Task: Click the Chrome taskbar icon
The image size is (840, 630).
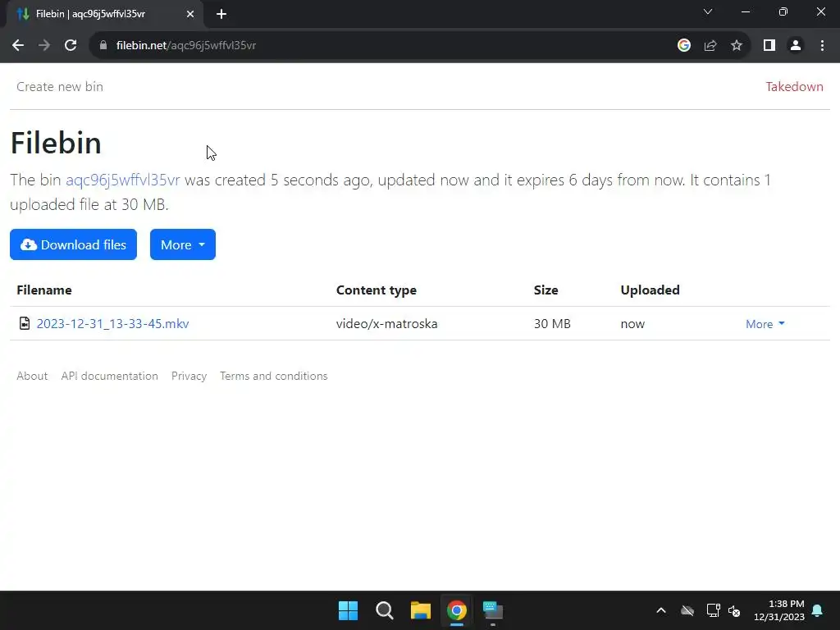Action: pyautogui.click(x=457, y=610)
